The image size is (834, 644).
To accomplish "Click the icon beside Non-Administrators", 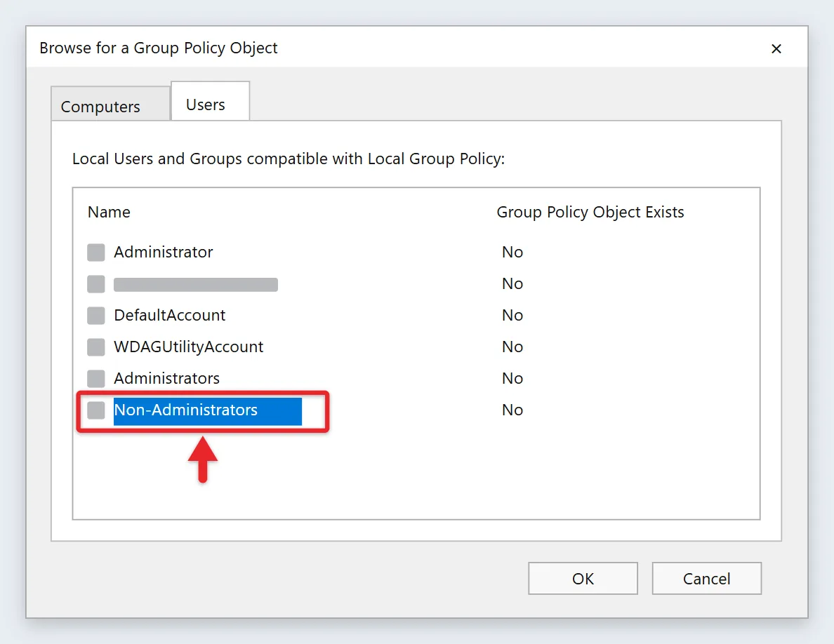I will click(x=96, y=410).
